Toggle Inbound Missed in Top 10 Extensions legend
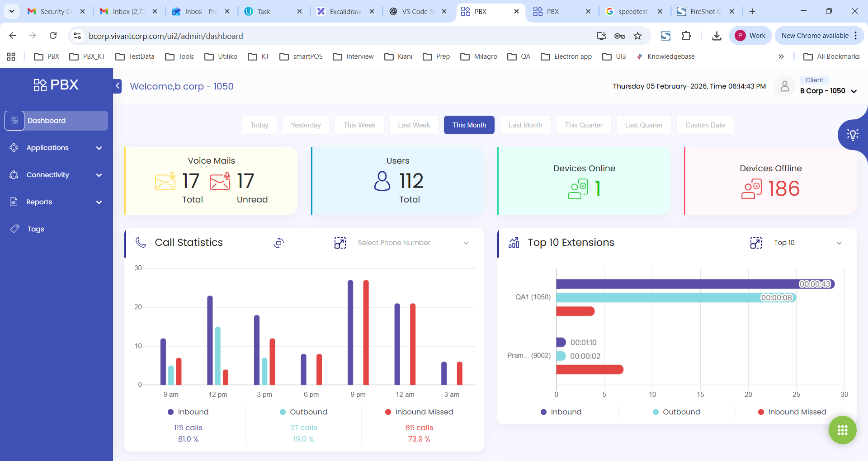 pyautogui.click(x=792, y=412)
